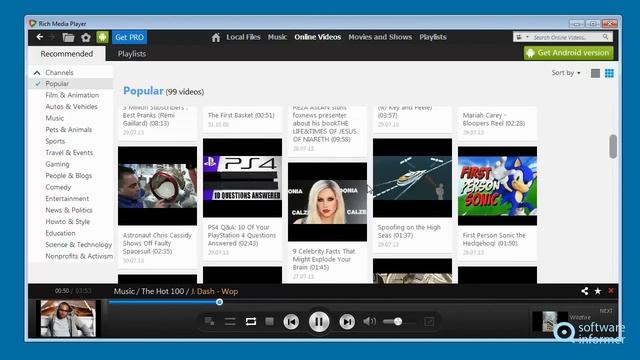This screenshot has width=640, height=360.
Task: Open the Sort by dropdown
Action: point(566,73)
